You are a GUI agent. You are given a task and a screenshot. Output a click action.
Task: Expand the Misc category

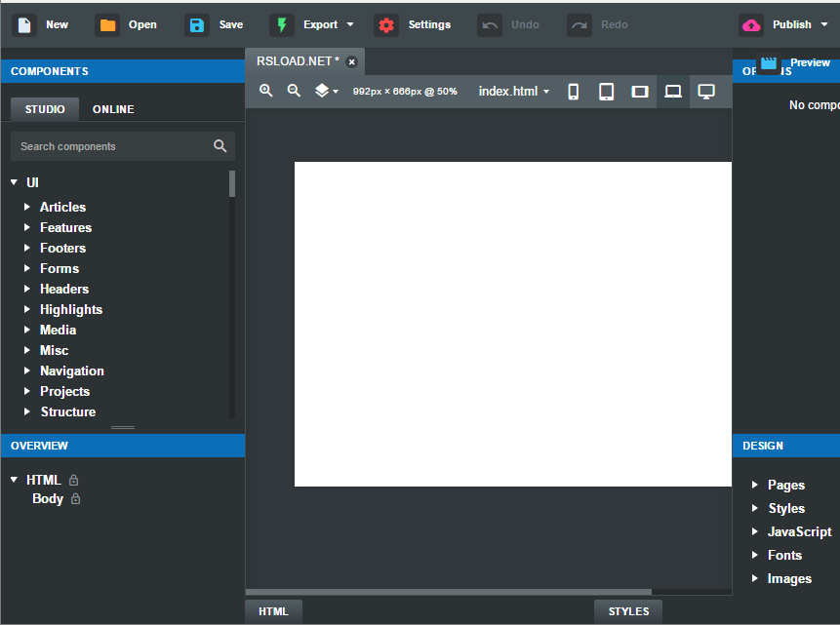pos(26,350)
